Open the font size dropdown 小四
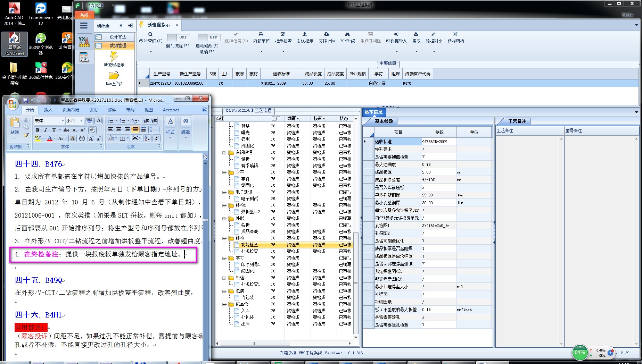This screenshot has height=364, width=642. point(81,121)
